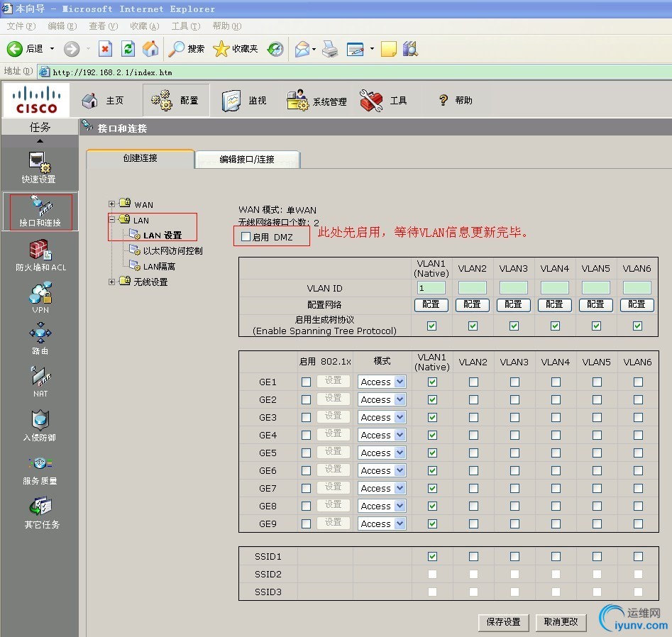672x637 pixels.
Task: Click the VLAN2 ID input field
Action: point(472,288)
